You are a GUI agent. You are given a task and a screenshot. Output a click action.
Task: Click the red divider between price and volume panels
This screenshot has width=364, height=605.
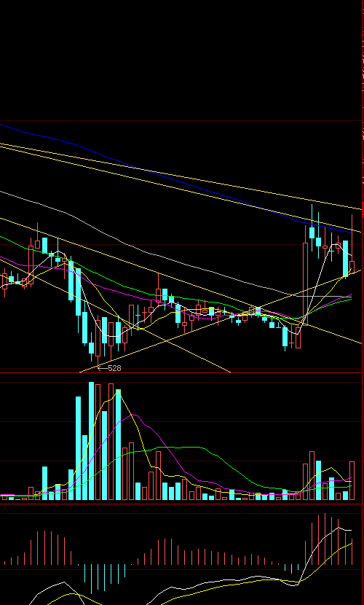click(181, 373)
